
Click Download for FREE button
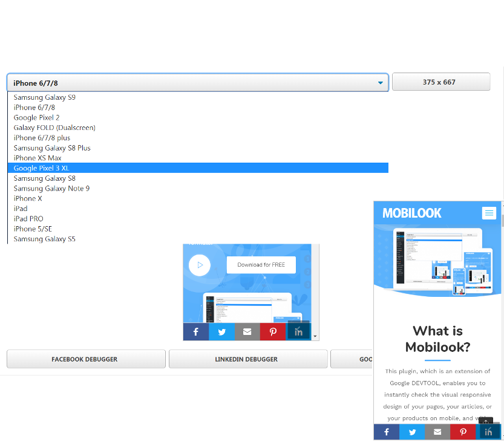pos(261,265)
